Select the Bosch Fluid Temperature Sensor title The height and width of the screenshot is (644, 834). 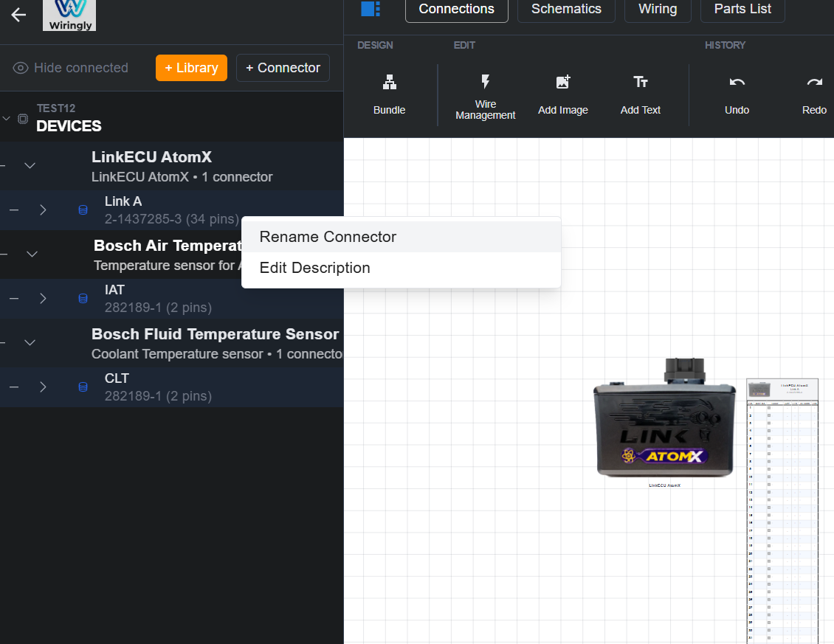tap(215, 334)
